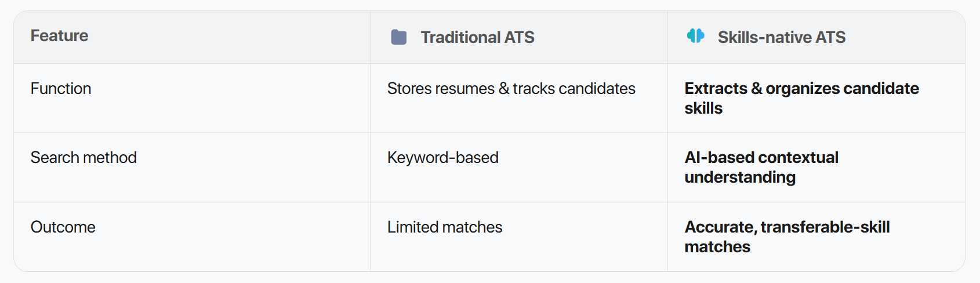Click the Skills-native ATS header text
The width and height of the screenshot is (980, 283).
tap(781, 38)
